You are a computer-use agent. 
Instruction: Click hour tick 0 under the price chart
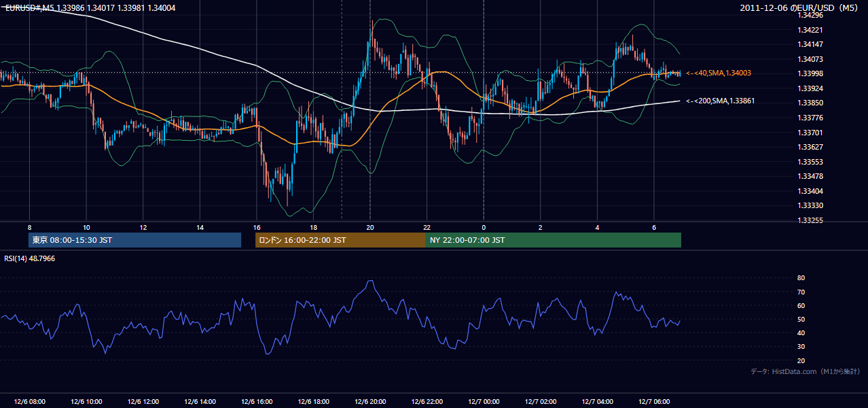484,227
